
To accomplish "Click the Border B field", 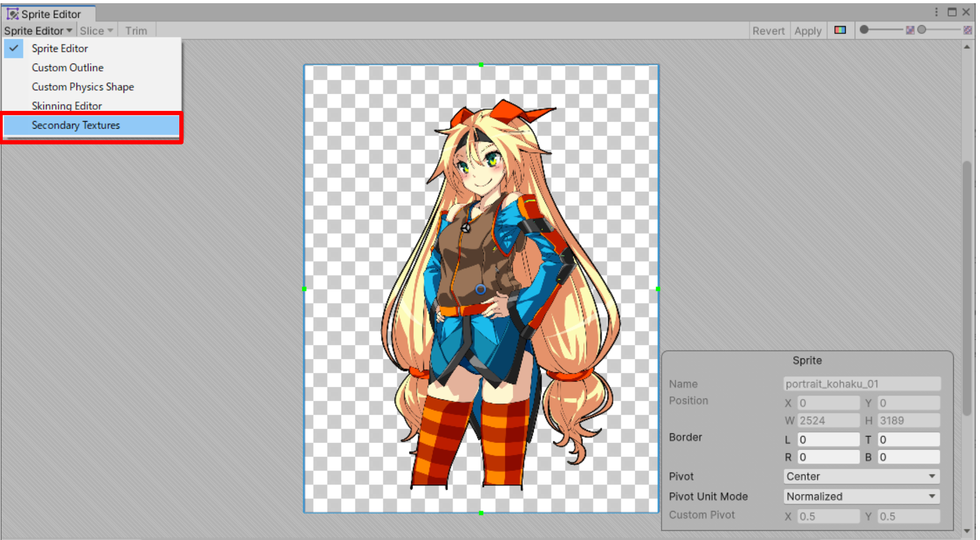I will 909,457.
